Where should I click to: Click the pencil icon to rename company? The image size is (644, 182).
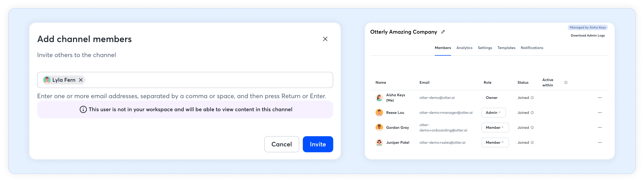[x=443, y=32]
